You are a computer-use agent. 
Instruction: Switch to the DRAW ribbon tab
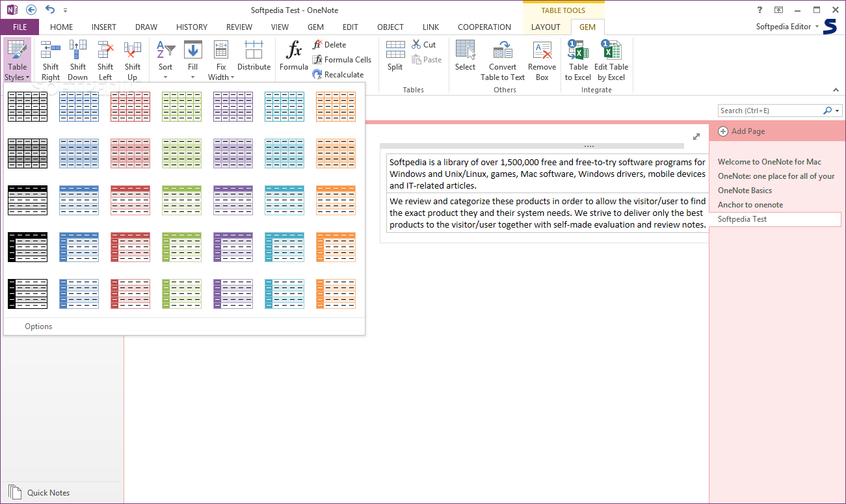tap(146, 27)
